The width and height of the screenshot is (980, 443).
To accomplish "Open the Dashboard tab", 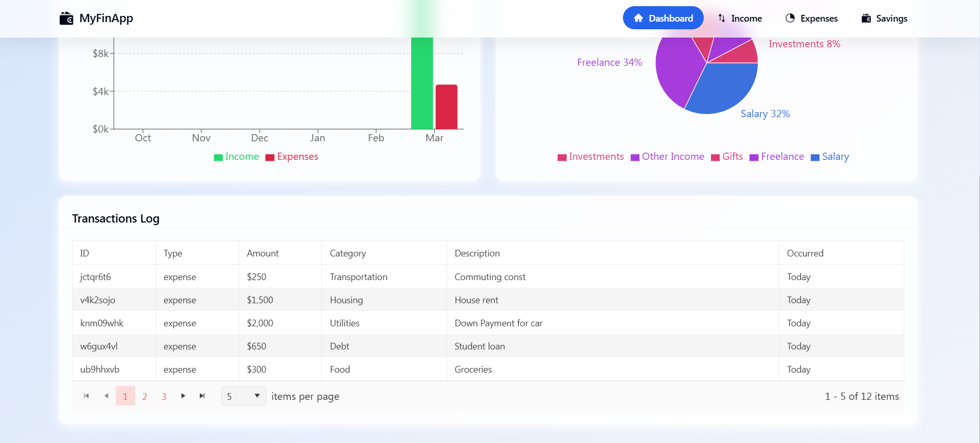I will 663,18.
